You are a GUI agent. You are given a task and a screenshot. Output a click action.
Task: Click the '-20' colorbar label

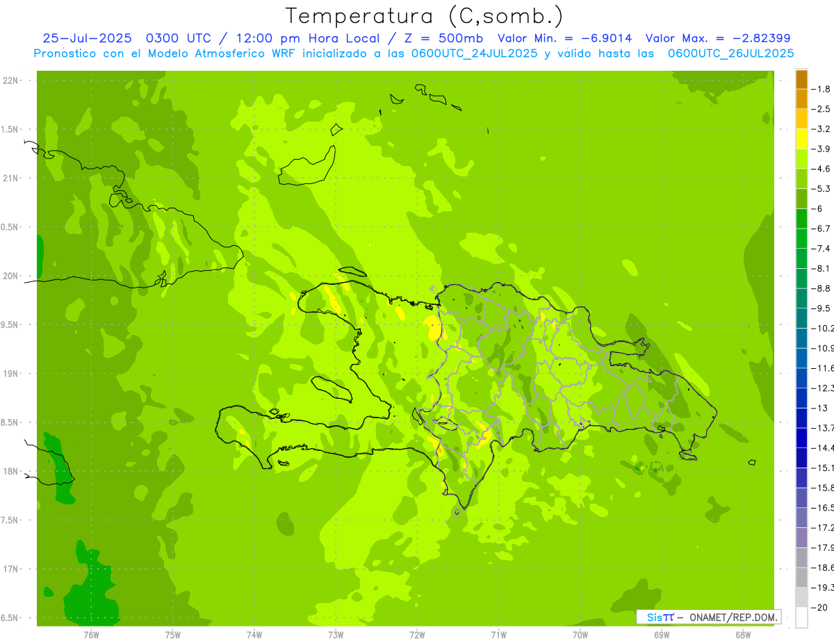point(820,607)
